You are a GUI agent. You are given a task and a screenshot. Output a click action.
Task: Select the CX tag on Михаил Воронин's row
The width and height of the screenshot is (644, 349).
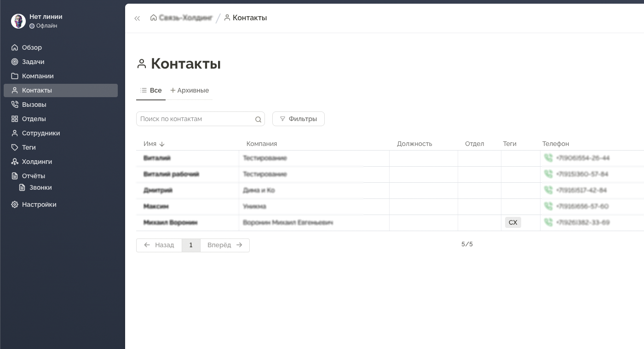(513, 222)
